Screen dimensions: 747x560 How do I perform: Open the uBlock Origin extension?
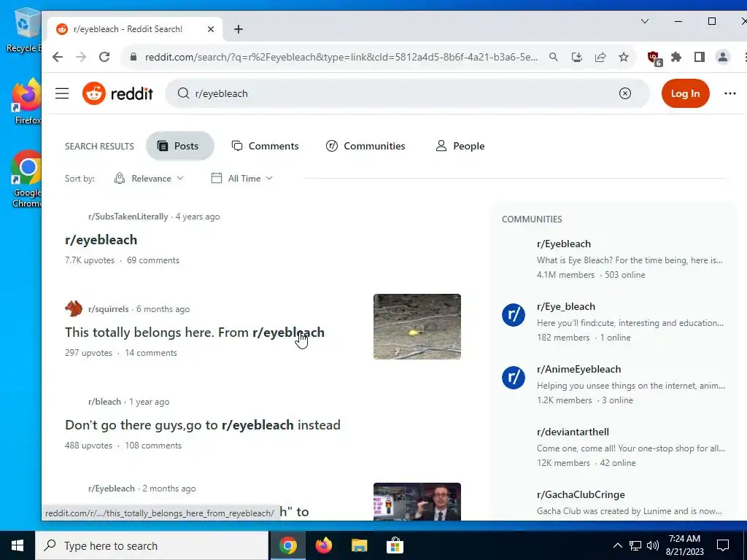(654, 58)
